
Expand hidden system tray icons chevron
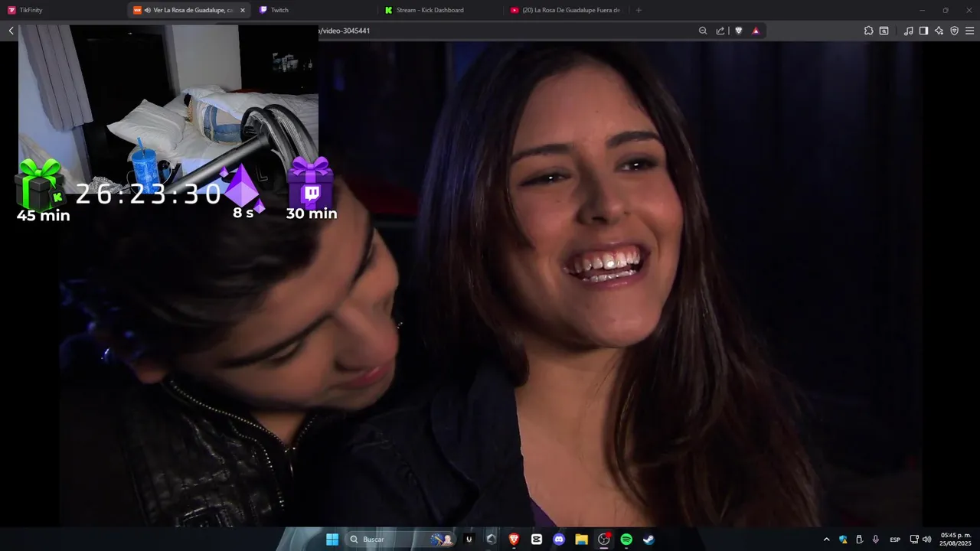(826, 540)
